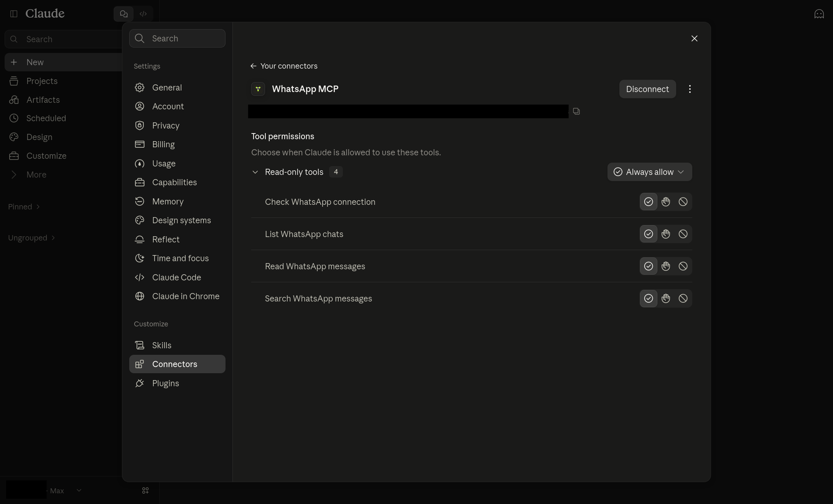Image resolution: width=833 pixels, height=504 pixels.
Task: Block the List WhatsApp chats tool
Action: [x=683, y=234]
